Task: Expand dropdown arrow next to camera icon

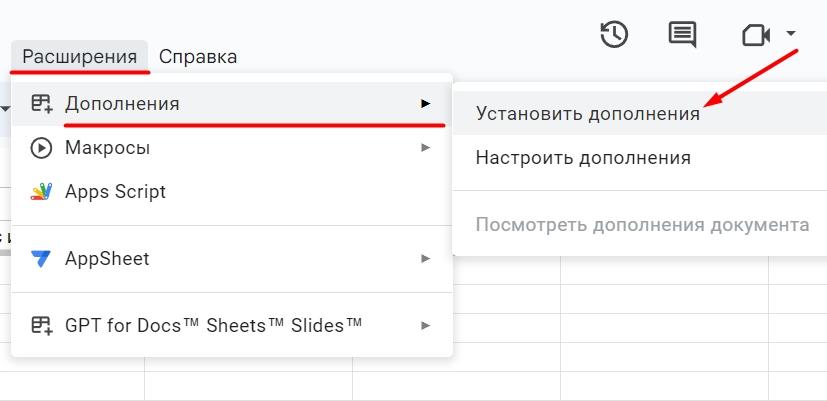Action: [x=791, y=34]
